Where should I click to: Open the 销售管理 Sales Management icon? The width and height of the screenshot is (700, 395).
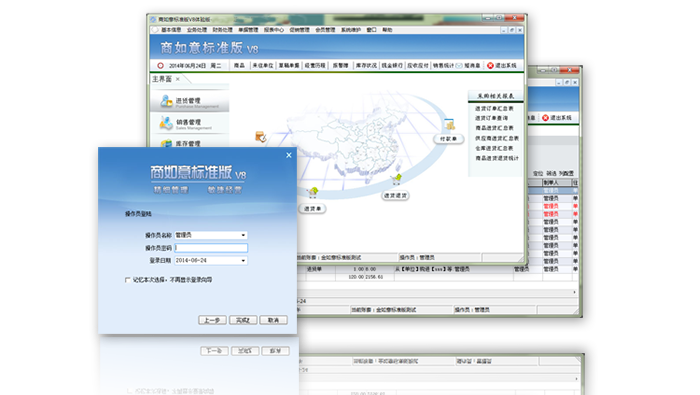pos(166,123)
